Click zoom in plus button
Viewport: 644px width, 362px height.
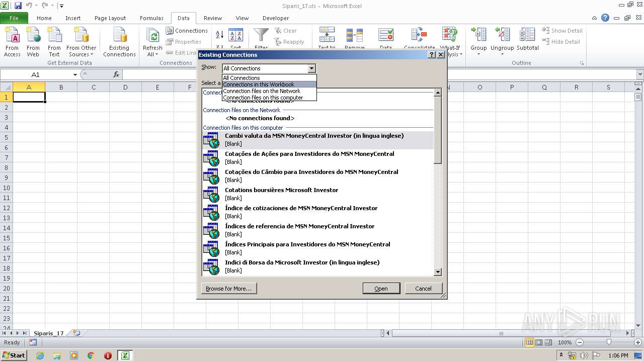pyautogui.click(x=637, y=342)
